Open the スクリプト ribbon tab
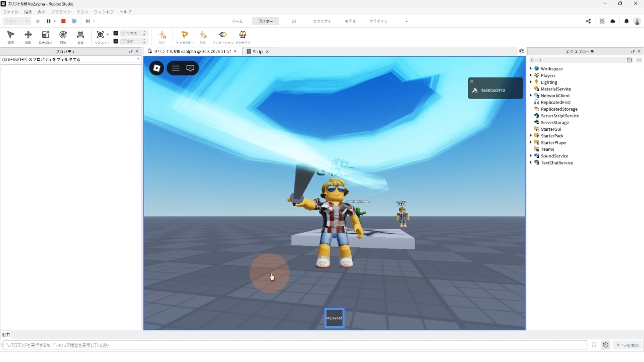Screen dimensions: 644x362 click(322, 21)
